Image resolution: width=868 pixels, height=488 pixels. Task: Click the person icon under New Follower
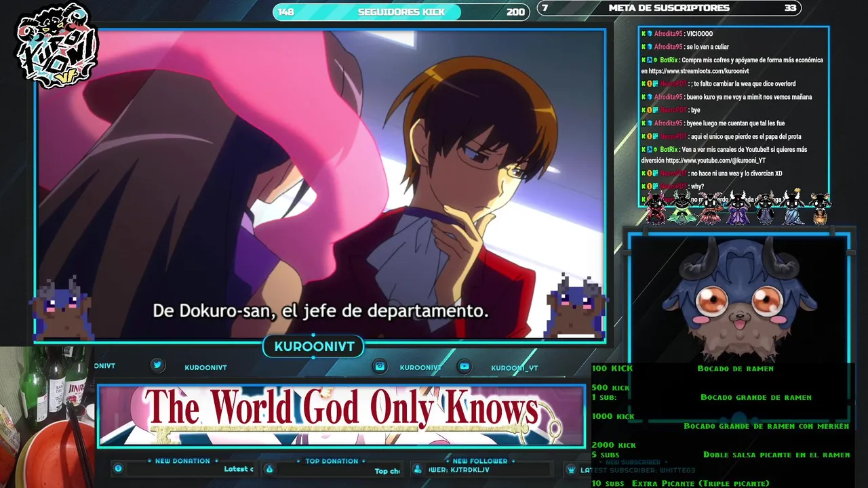[418, 468]
